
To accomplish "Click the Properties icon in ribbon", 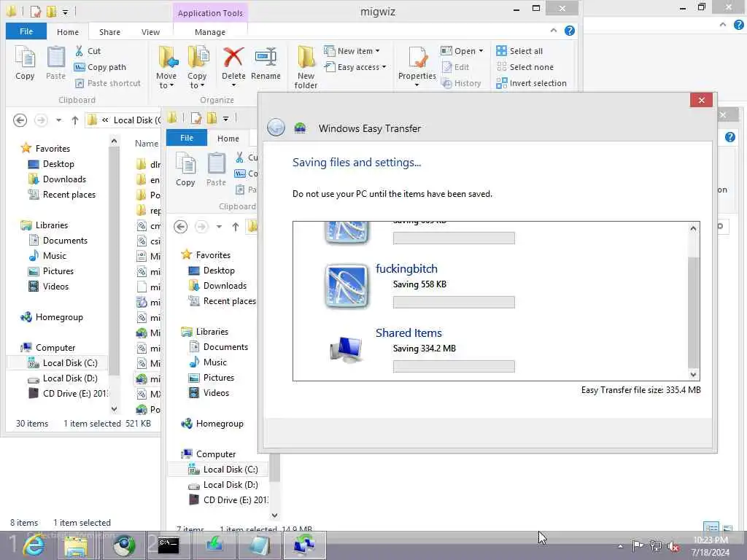I will pyautogui.click(x=417, y=58).
